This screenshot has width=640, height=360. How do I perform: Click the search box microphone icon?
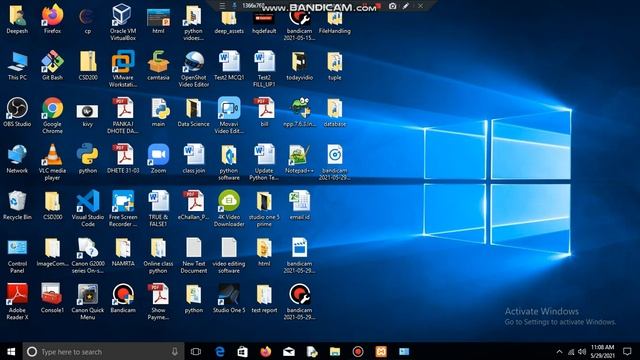click(175, 351)
